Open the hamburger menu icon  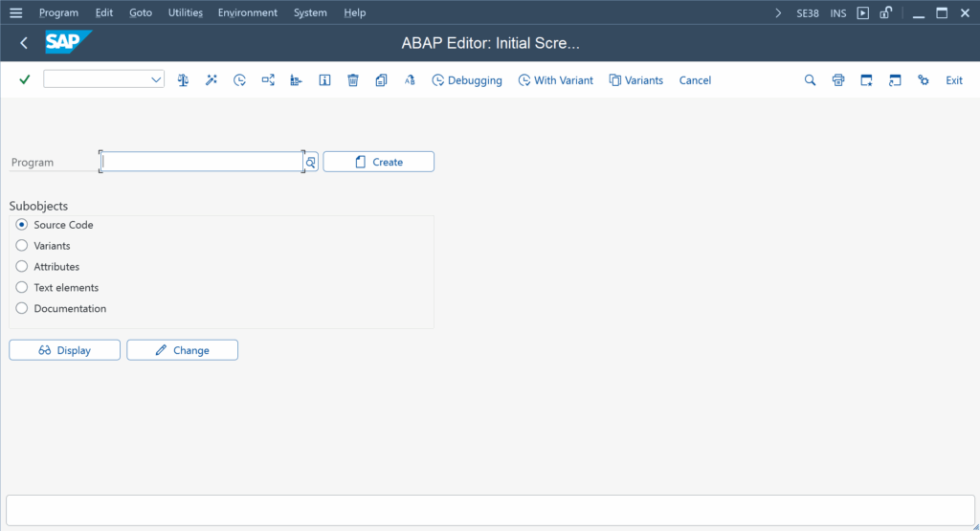tap(15, 12)
